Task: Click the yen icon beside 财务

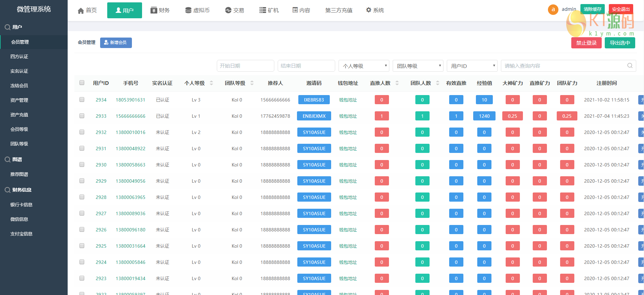Action: [154, 10]
